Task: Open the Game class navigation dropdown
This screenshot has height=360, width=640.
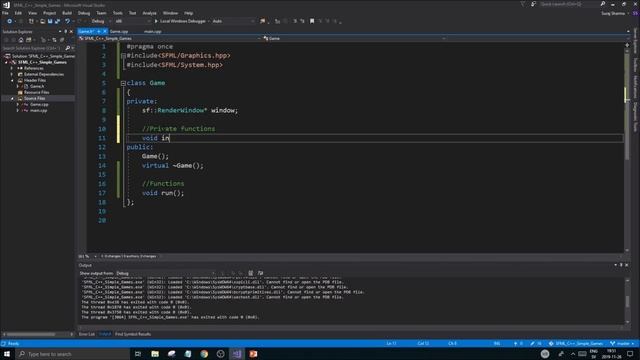Action: (x=354, y=38)
